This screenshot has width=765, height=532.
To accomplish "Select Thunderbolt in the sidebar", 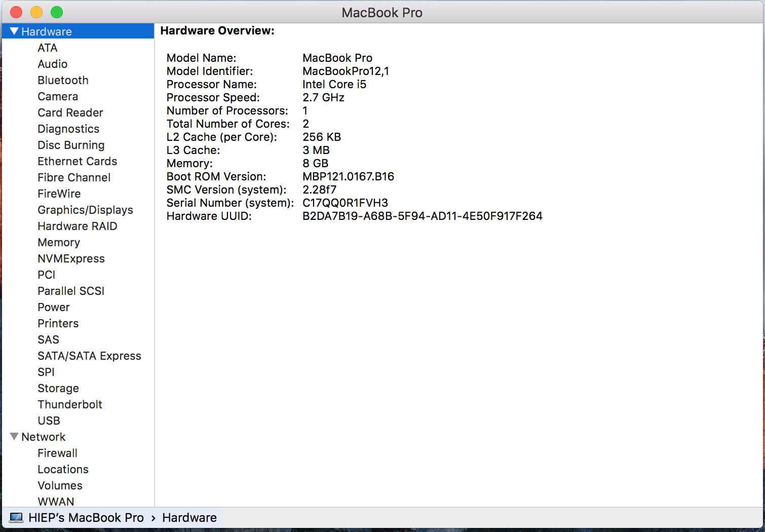I will (70, 404).
